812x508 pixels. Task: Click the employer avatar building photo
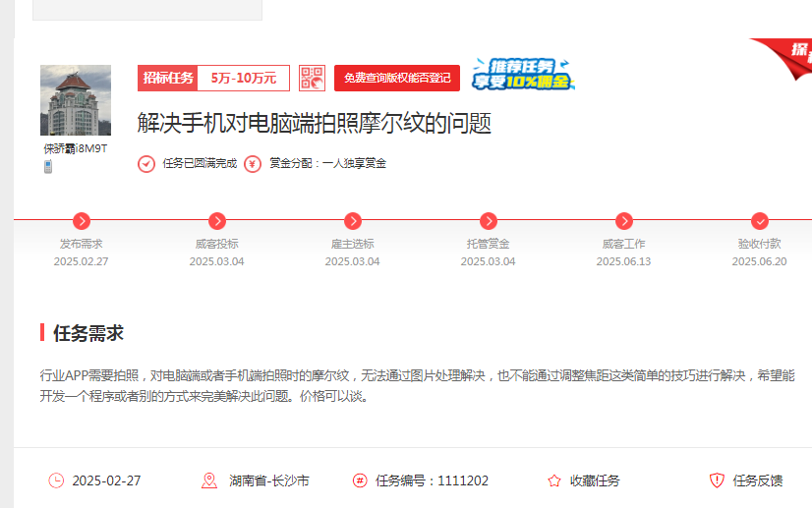[x=76, y=100]
